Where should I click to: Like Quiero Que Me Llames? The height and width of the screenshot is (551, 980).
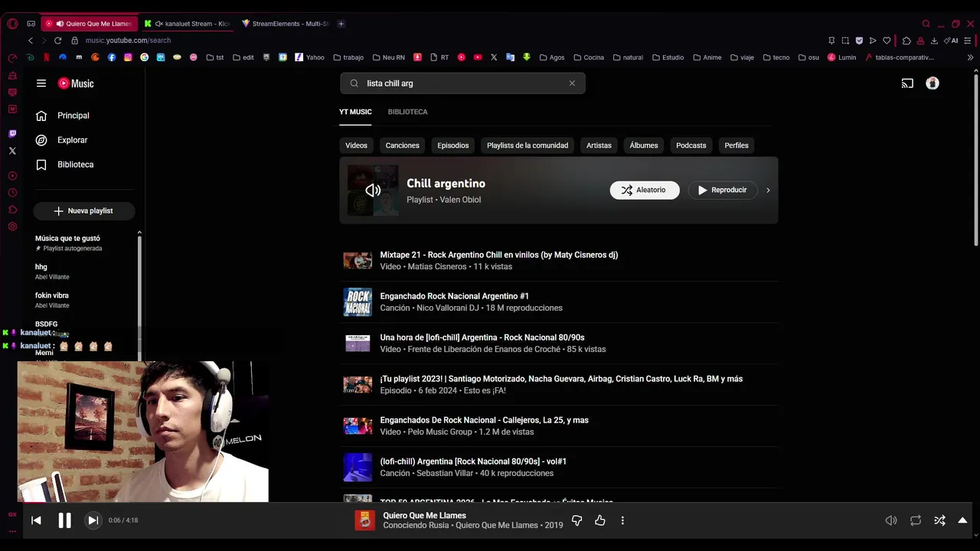pos(600,520)
